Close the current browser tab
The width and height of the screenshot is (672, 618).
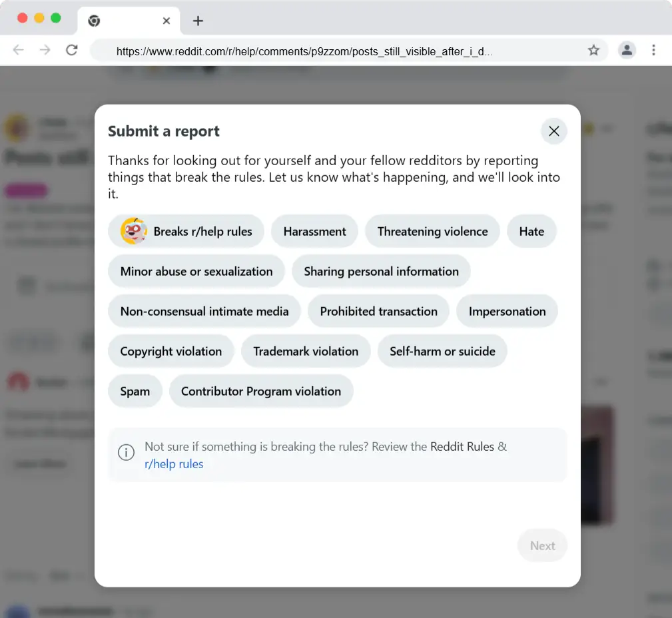tap(167, 21)
